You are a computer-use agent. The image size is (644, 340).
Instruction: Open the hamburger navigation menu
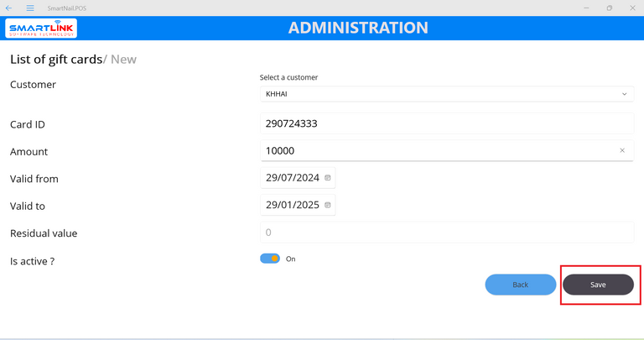pyautogui.click(x=30, y=8)
